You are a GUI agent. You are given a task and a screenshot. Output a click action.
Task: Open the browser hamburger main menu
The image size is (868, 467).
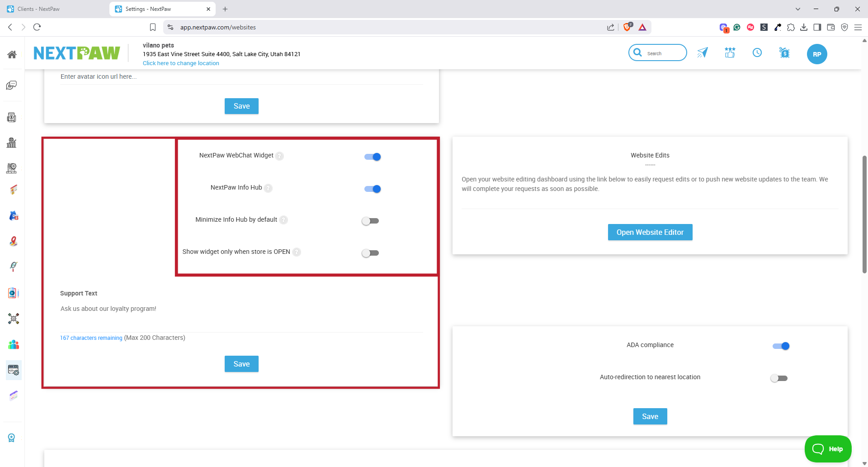(x=858, y=27)
